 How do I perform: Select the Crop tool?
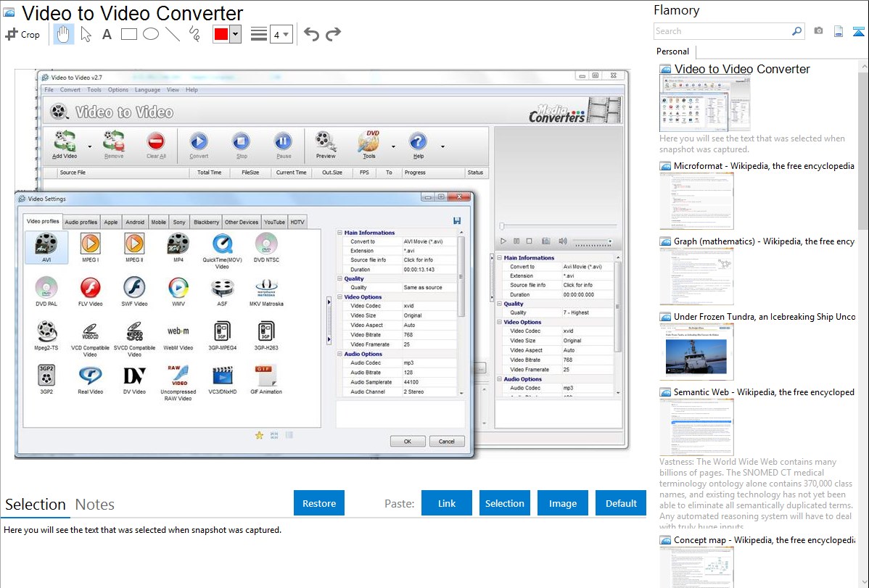coord(22,34)
